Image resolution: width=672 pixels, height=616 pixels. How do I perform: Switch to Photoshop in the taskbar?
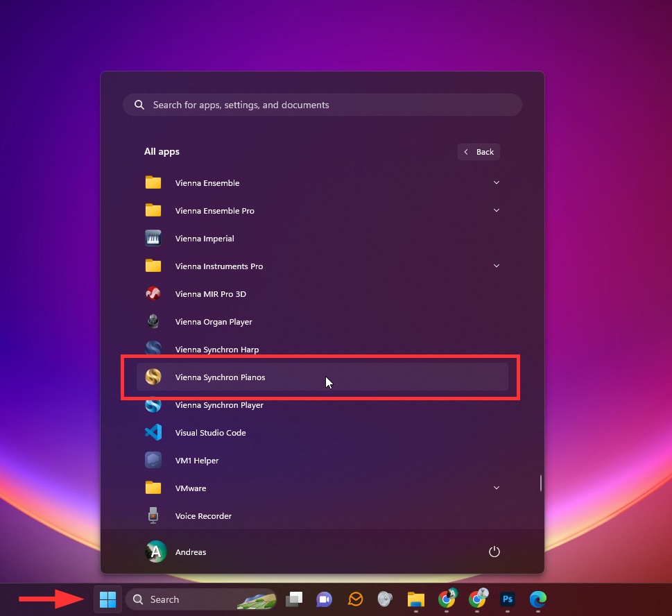click(x=508, y=599)
